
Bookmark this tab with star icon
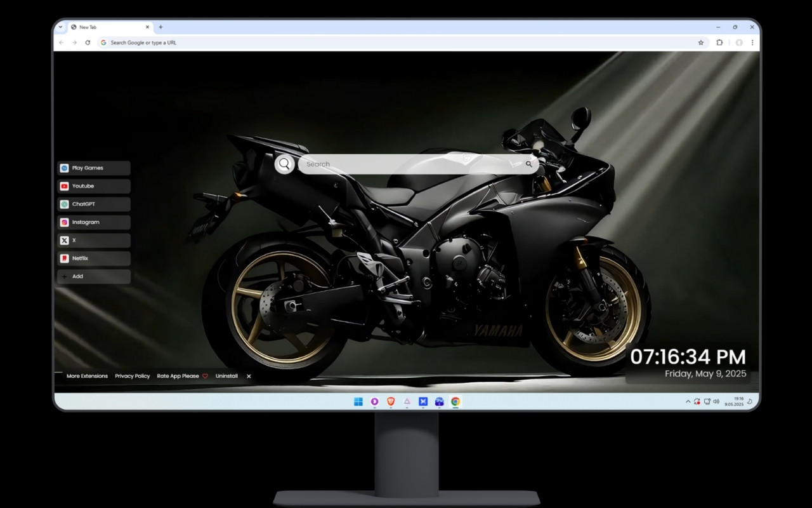(x=701, y=43)
